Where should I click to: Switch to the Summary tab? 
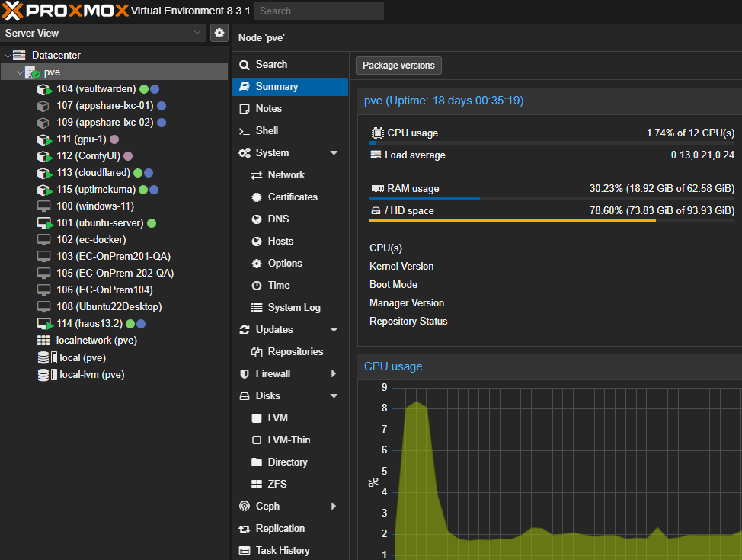point(274,86)
